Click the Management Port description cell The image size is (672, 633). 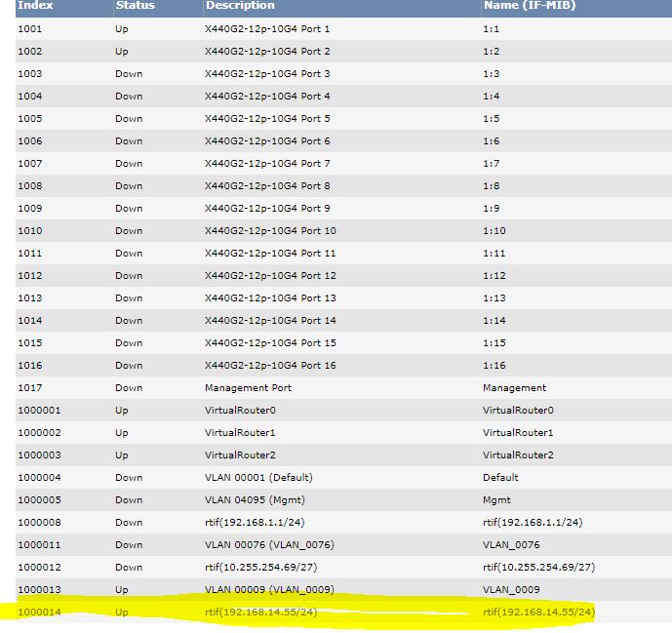[243, 388]
